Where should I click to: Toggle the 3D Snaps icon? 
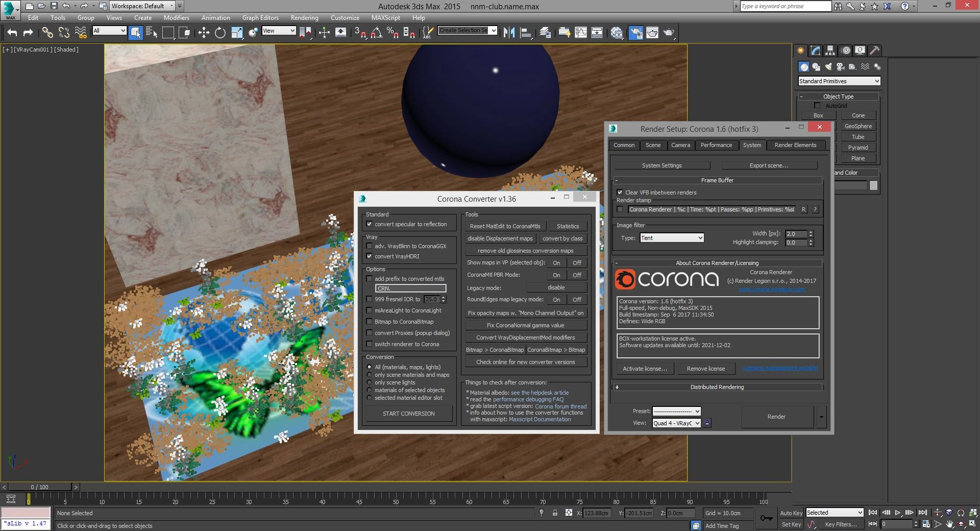(360, 33)
